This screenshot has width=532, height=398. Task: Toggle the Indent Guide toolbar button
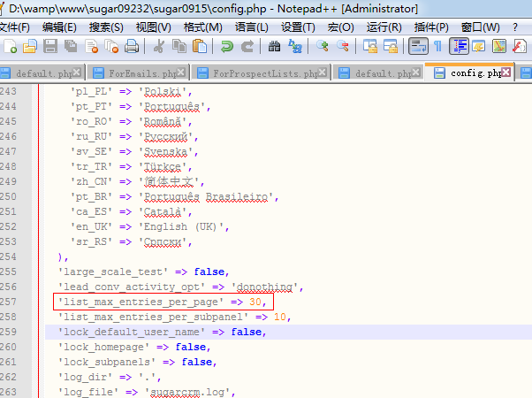[x=459, y=46]
